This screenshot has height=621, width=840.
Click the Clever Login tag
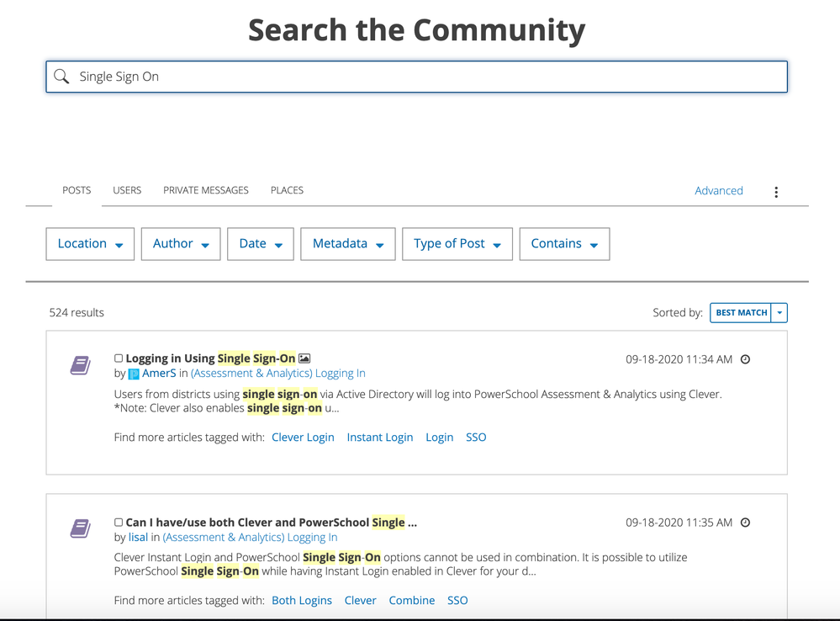[x=303, y=438]
